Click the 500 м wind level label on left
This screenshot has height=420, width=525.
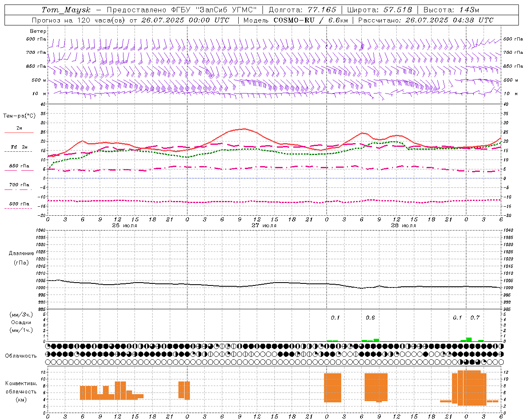(x=39, y=80)
